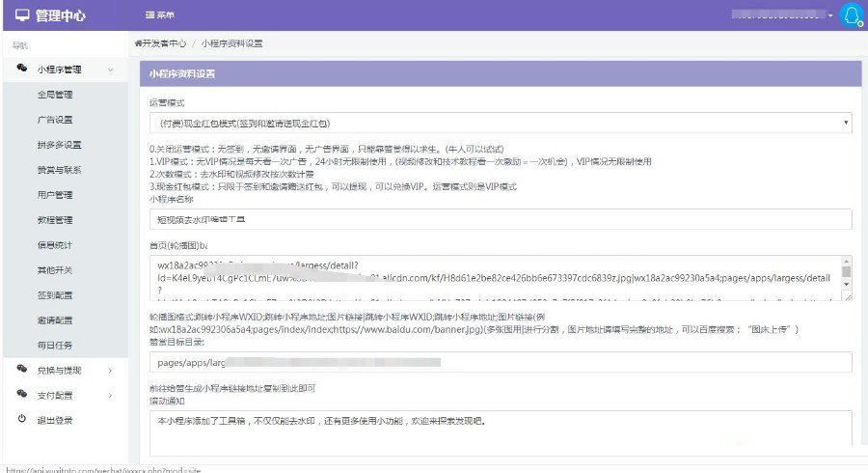
Task: Open 全局管理 in sidebar
Action: click(x=55, y=95)
